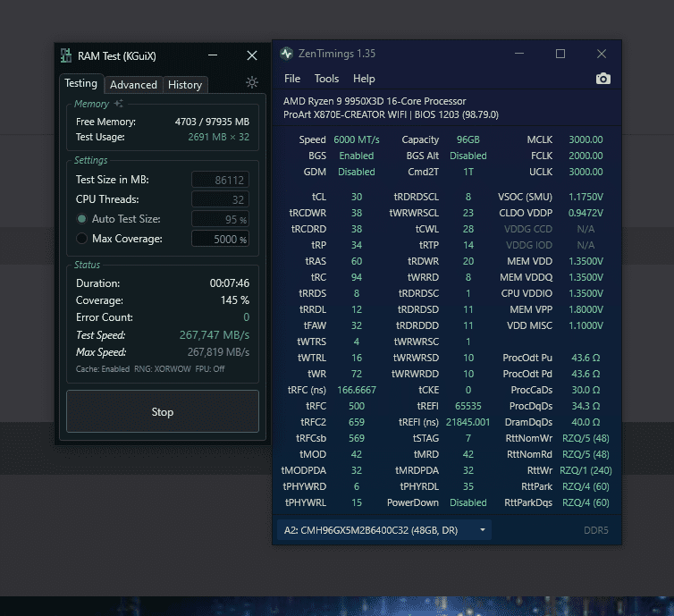This screenshot has height=616, width=674.
Task: Click the Max Speed 267,819 MB/s value
Action: [218, 352]
